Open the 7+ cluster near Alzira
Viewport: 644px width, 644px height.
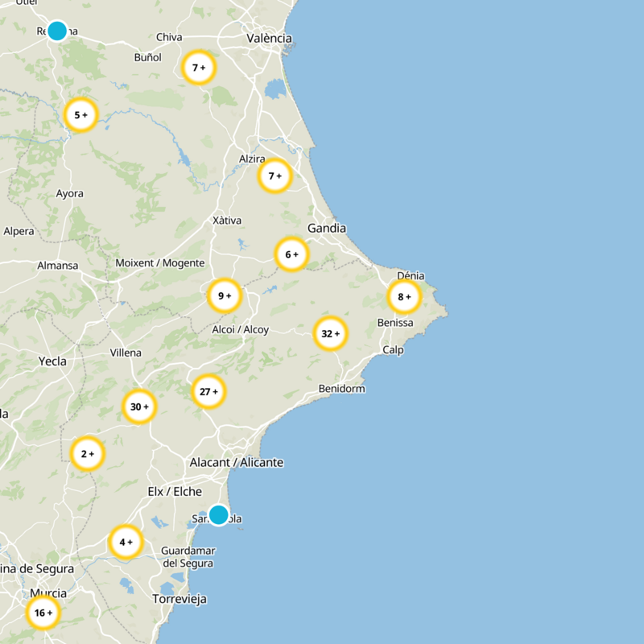point(275,175)
